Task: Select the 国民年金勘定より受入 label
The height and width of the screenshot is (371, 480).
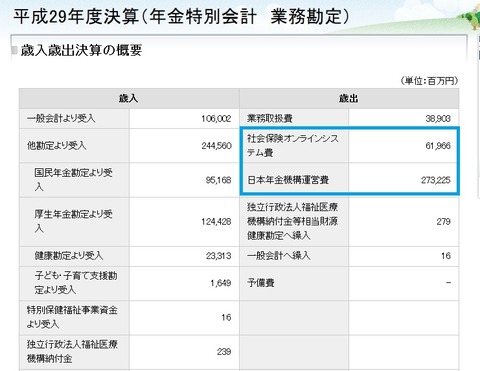Action: click(x=73, y=180)
